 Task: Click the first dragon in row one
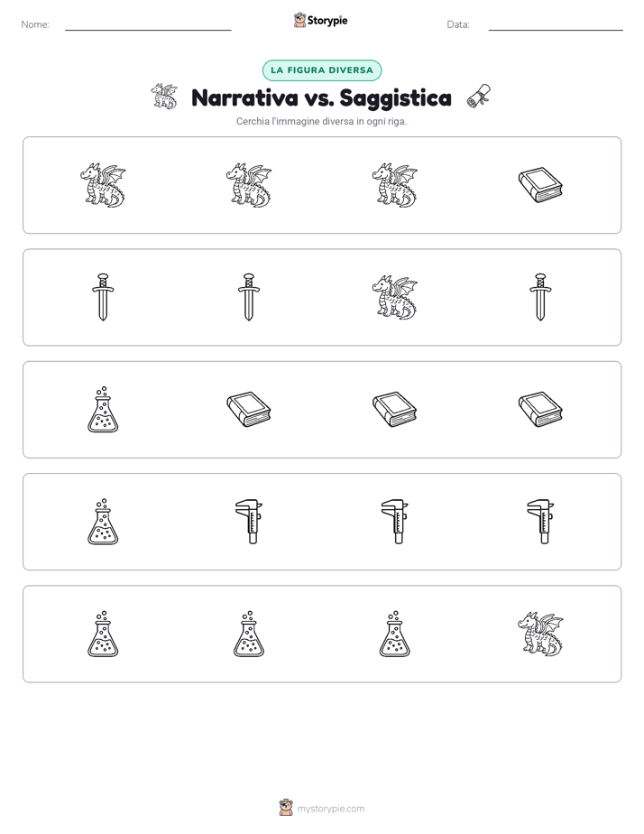103,185
